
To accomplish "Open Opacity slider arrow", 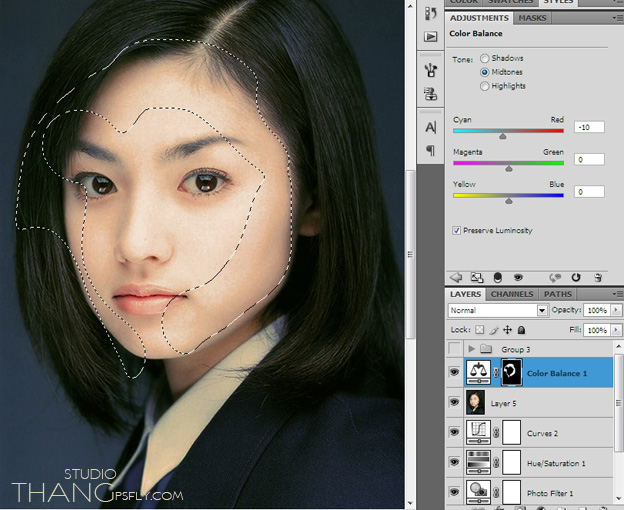I will click(616, 310).
